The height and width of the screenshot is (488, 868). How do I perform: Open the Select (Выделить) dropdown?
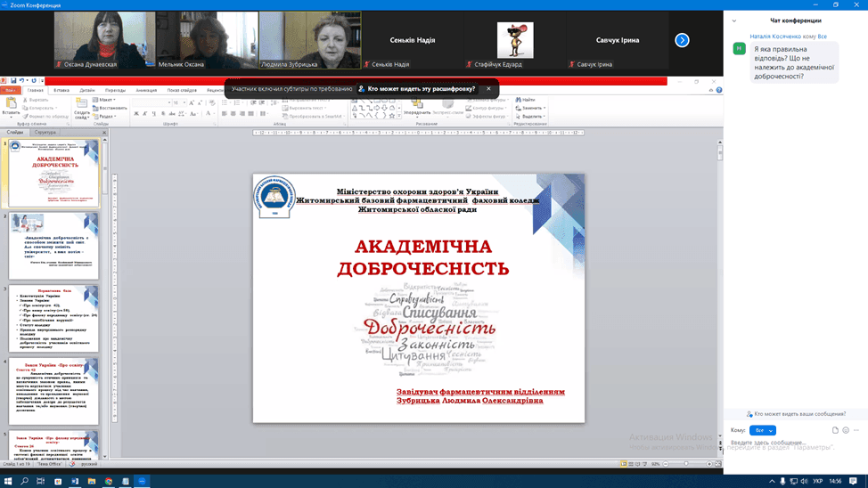tap(530, 116)
